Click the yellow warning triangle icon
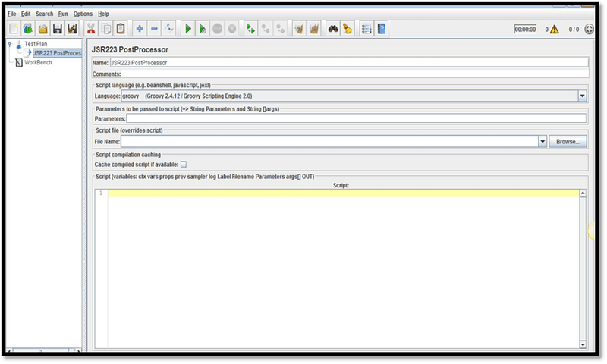The image size is (607, 364). point(554,29)
